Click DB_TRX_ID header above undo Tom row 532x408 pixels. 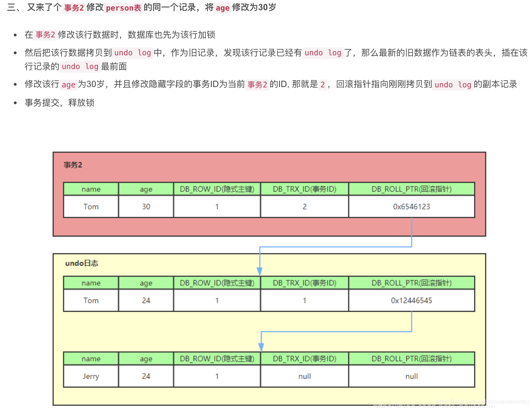(x=305, y=283)
